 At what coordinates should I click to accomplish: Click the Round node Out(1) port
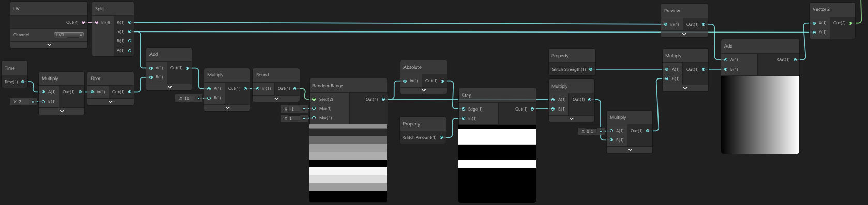click(x=295, y=88)
